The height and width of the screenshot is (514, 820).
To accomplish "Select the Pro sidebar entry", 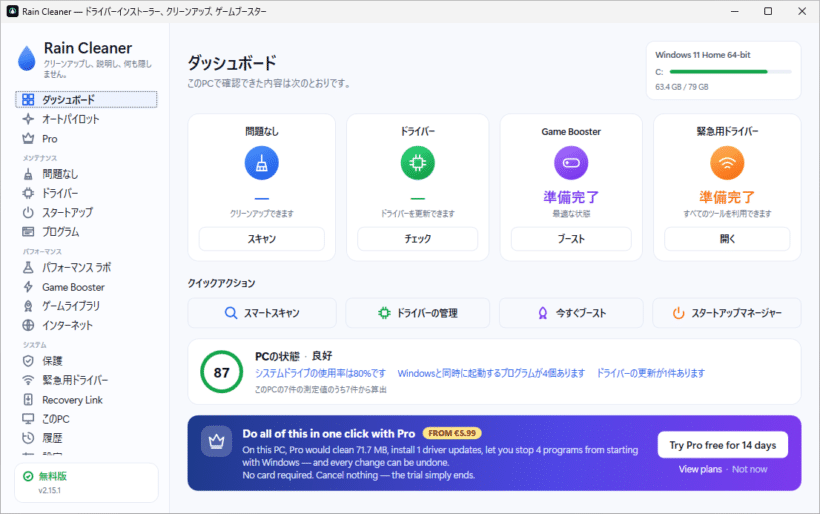I will [86, 139].
